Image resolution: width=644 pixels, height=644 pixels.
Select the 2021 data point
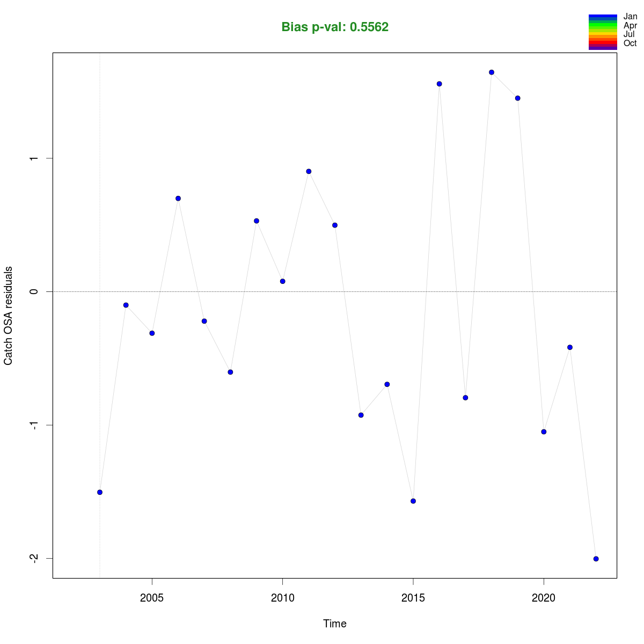pyautogui.click(x=570, y=347)
